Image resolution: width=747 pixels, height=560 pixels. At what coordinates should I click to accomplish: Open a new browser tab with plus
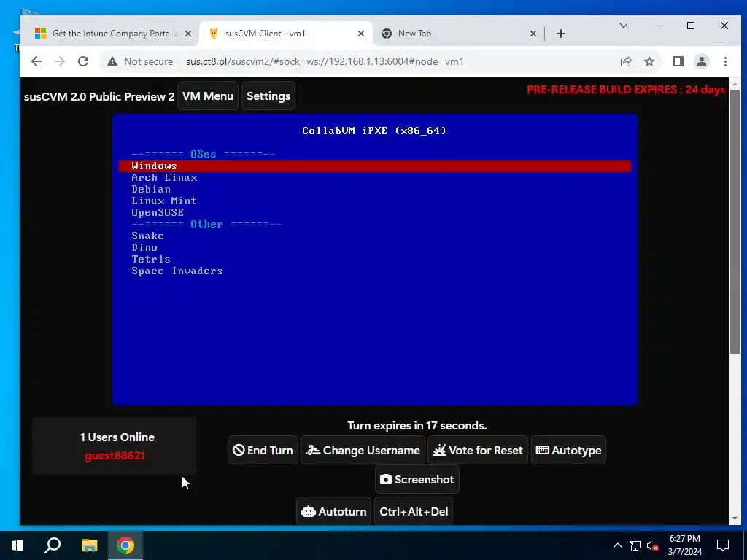561,34
